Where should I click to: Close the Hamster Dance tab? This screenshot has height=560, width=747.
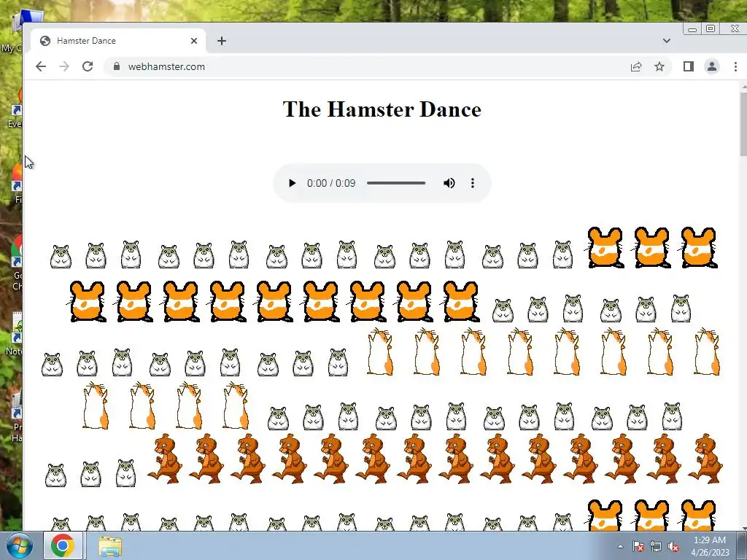[194, 41]
